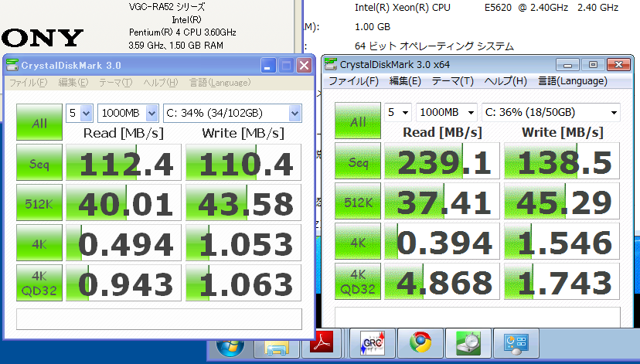Run Seq test in left CrystalDiskMark window
The image size is (640, 364).
[x=39, y=162]
